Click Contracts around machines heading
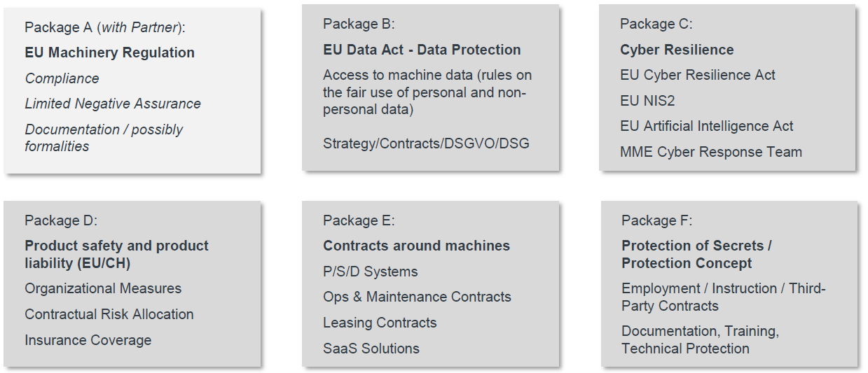Viewport: 868px width, 373px height. (416, 246)
